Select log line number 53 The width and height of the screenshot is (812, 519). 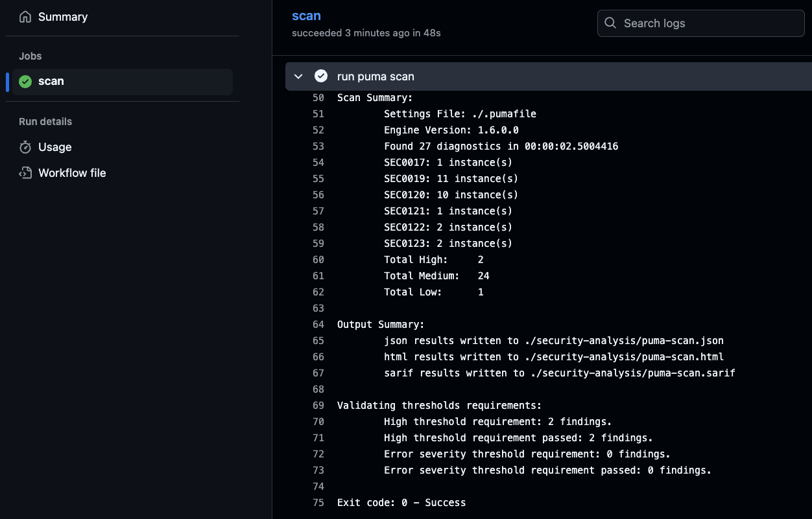318,146
